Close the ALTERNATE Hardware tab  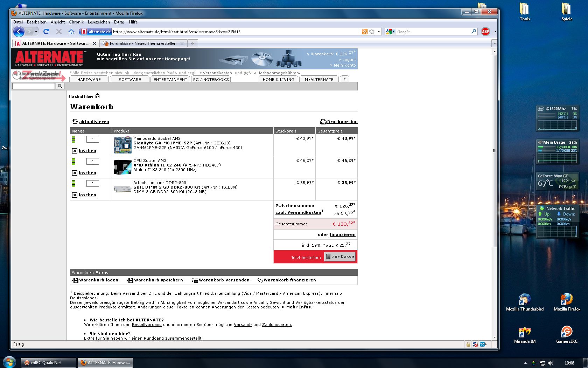[x=94, y=43]
